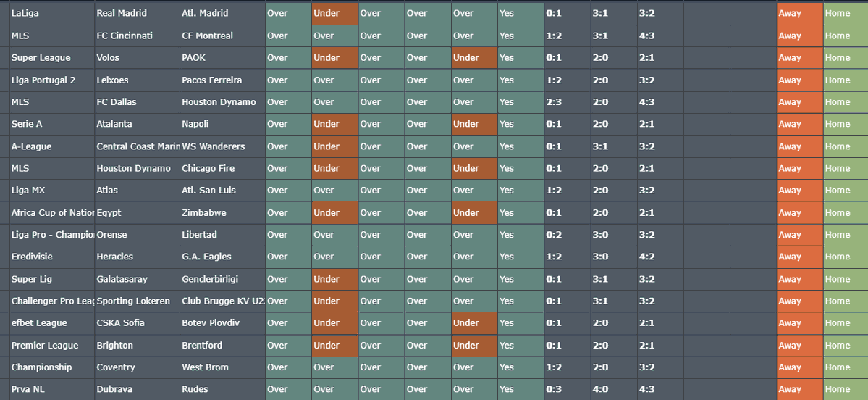Select the A-League cell
The height and width of the screenshot is (400, 868).
pos(52,146)
